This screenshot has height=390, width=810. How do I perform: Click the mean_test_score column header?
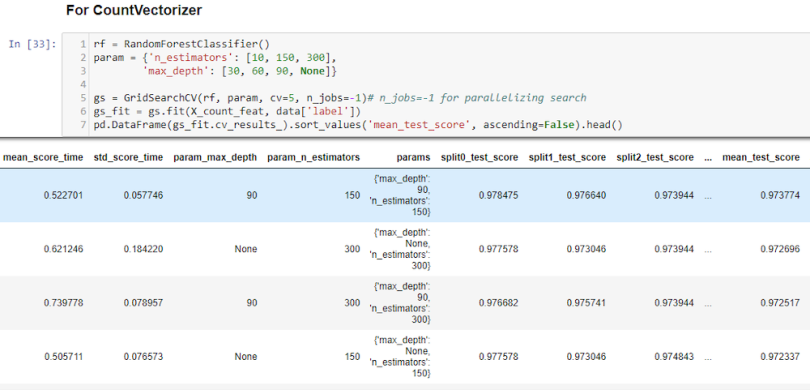coord(761,158)
